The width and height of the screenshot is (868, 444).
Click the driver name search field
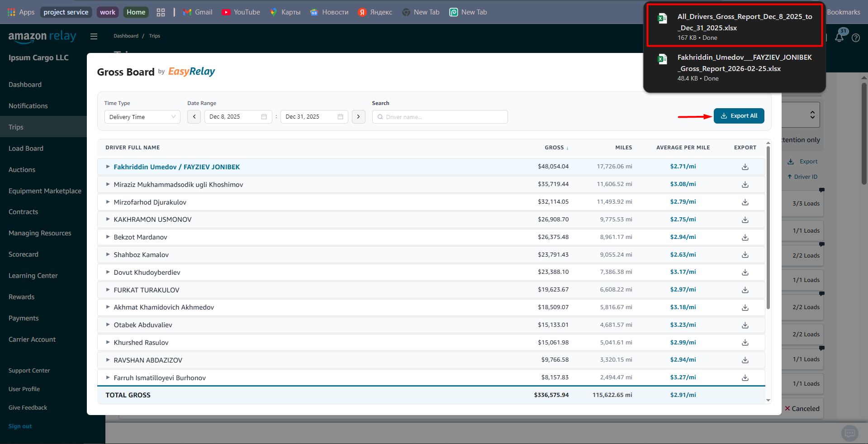tap(440, 117)
